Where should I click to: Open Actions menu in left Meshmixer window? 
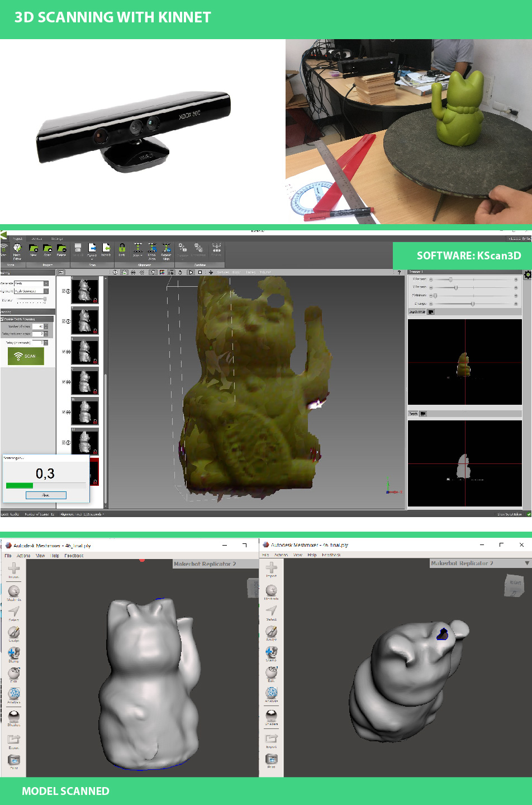[x=23, y=556]
